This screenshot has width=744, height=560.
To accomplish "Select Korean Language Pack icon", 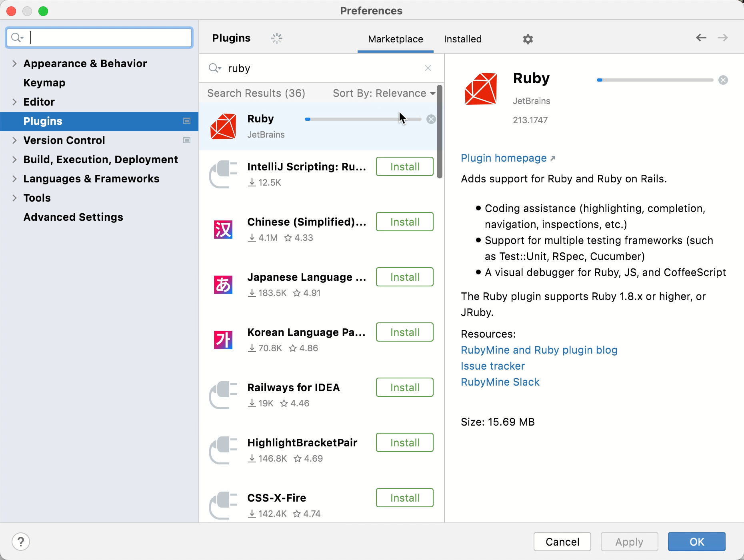I will tap(223, 340).
